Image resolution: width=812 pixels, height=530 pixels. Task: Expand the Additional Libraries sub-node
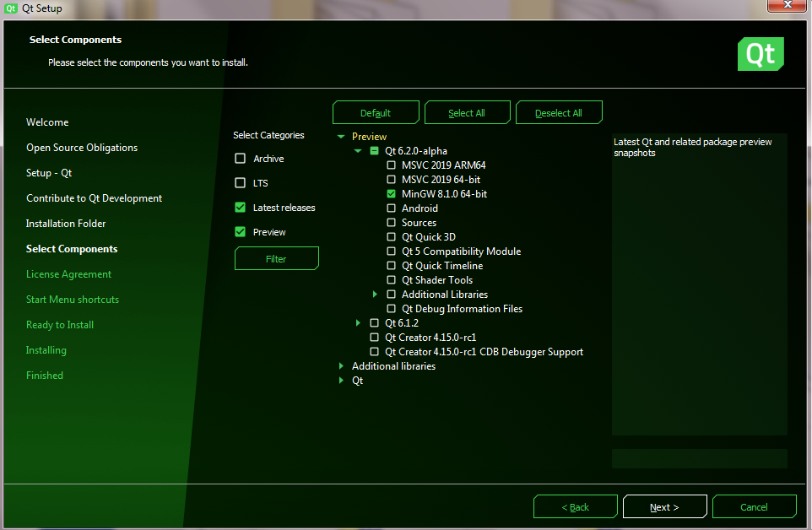375,295
